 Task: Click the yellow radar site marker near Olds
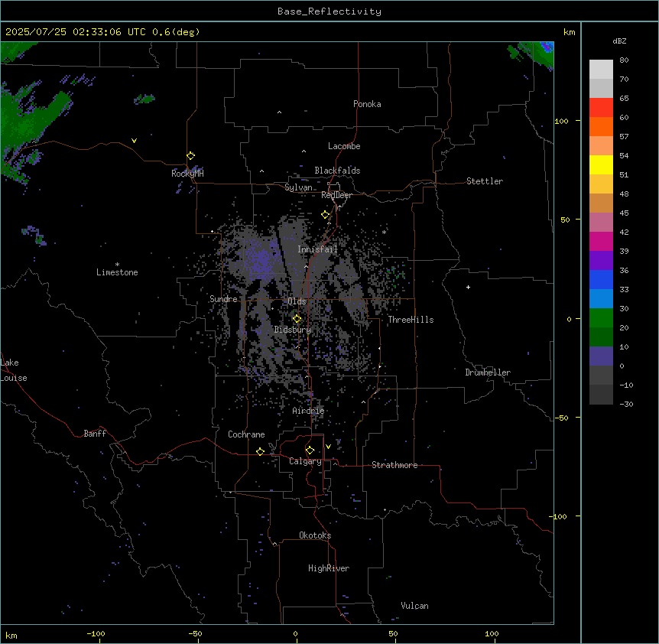297,319
